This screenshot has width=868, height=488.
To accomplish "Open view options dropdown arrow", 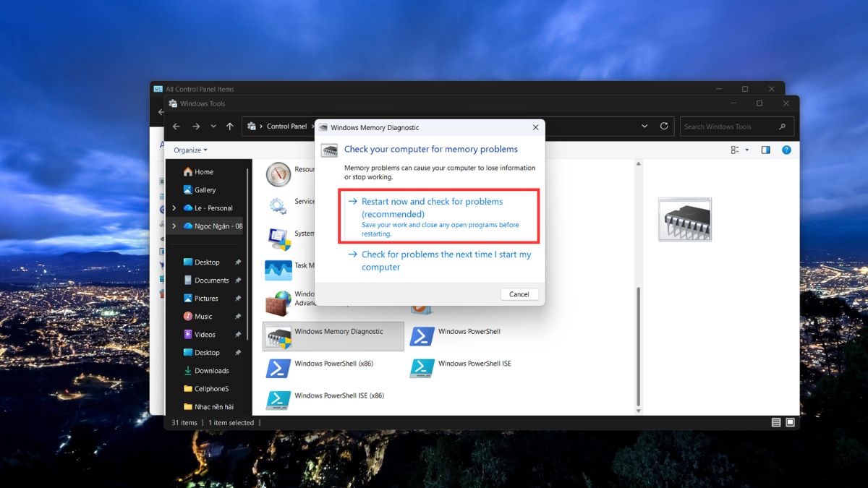I will coord(746,150).
